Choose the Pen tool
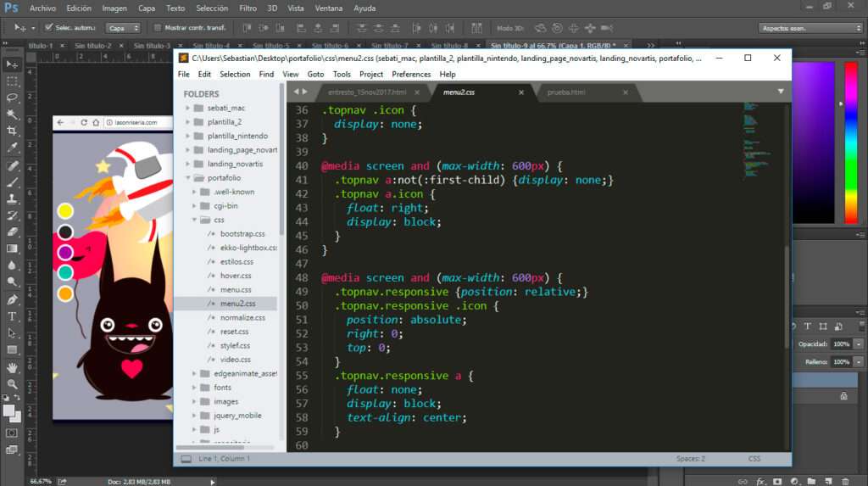868x486 pixels. [12, 299]
